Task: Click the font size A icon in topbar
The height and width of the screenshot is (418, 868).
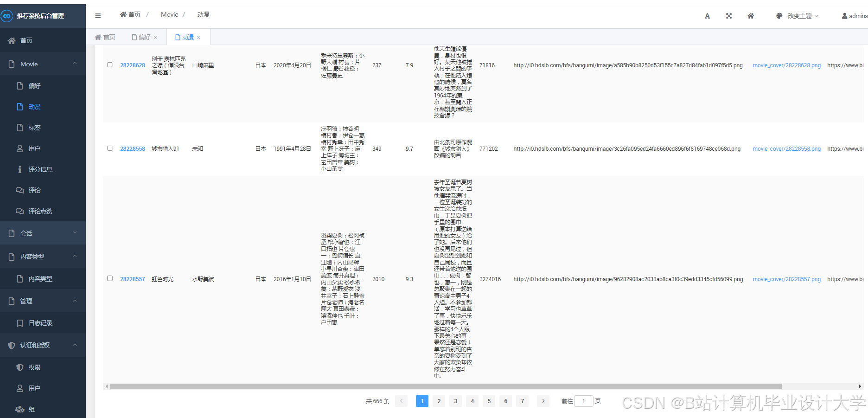Action: [x=707, y=16]
